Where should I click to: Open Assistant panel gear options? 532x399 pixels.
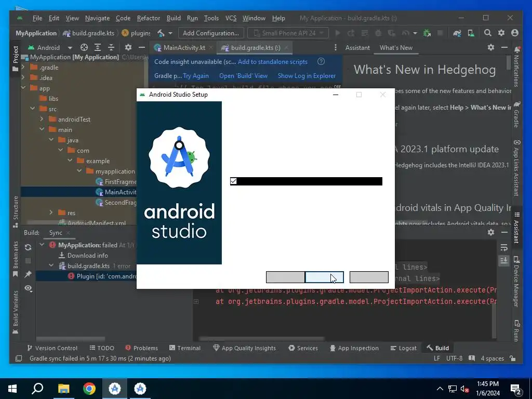coord(491,47)
